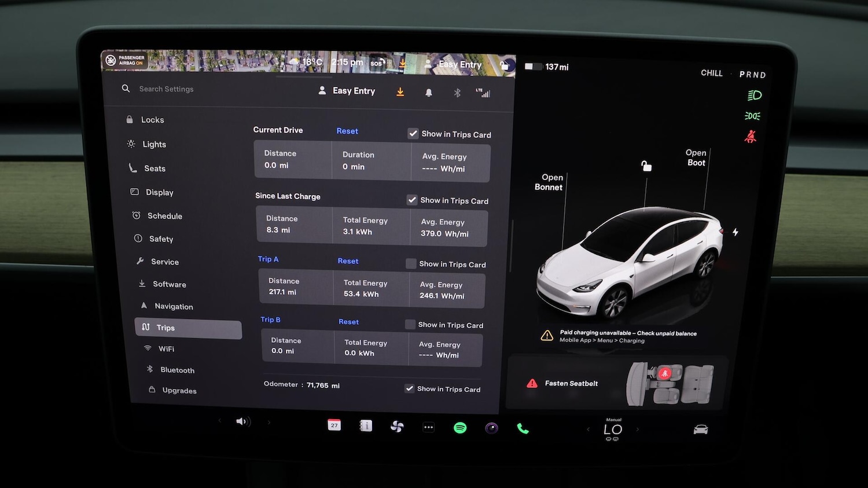Open the calendar app in the dock

334,425
